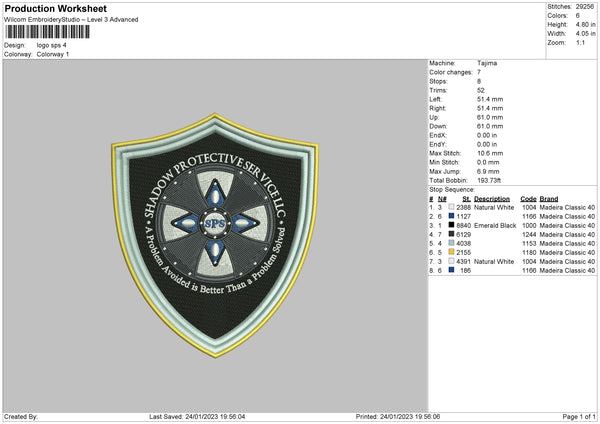Click stitch count 2388 in stop 1

(463, 207)
